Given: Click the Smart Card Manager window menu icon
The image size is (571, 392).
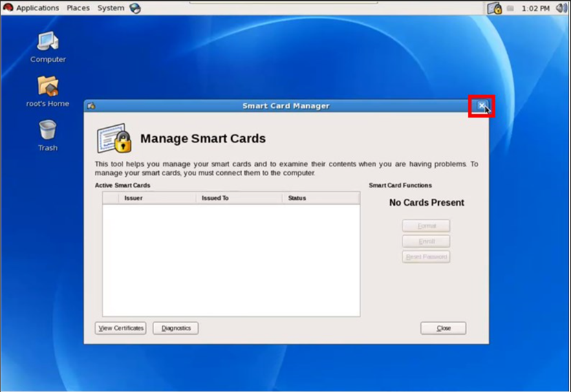Looking at the screenshot, I should (91, 106).
